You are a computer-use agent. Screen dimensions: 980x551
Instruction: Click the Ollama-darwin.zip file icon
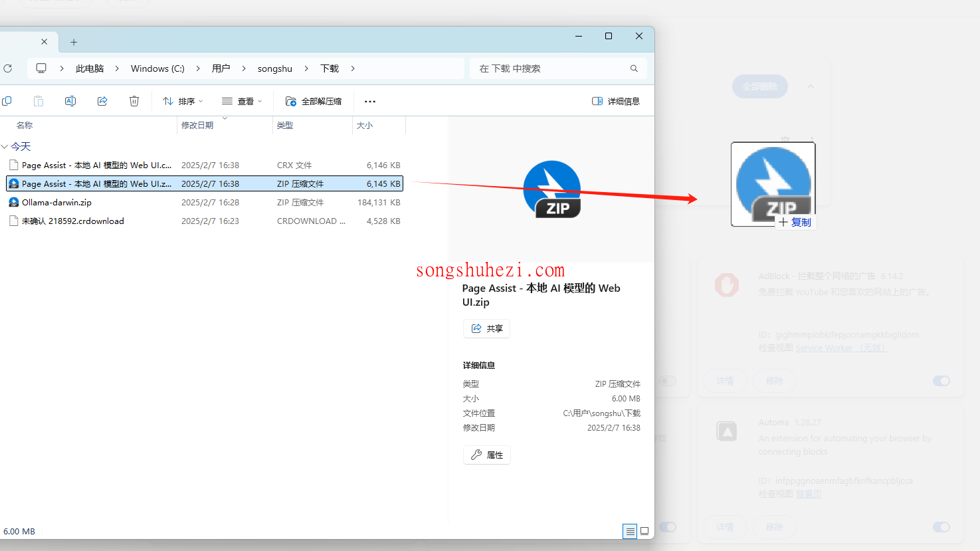coord(13,202)
